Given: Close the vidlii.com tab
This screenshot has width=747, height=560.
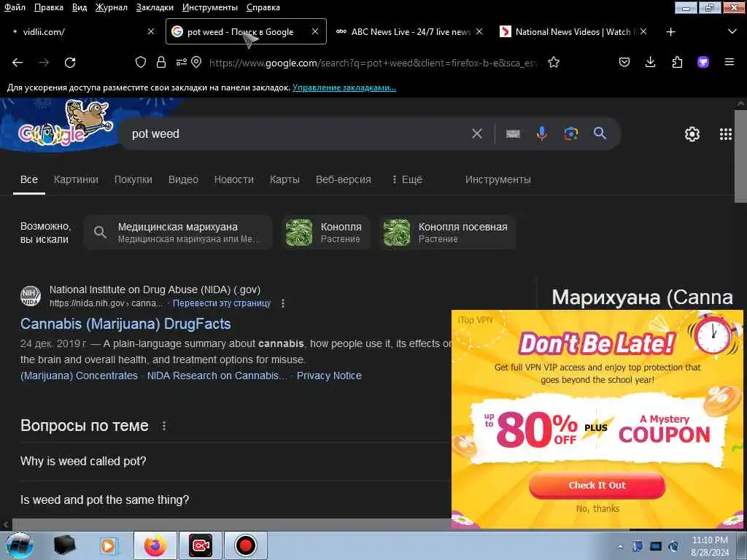Looking at the screenshot, I should pos(151,31).
